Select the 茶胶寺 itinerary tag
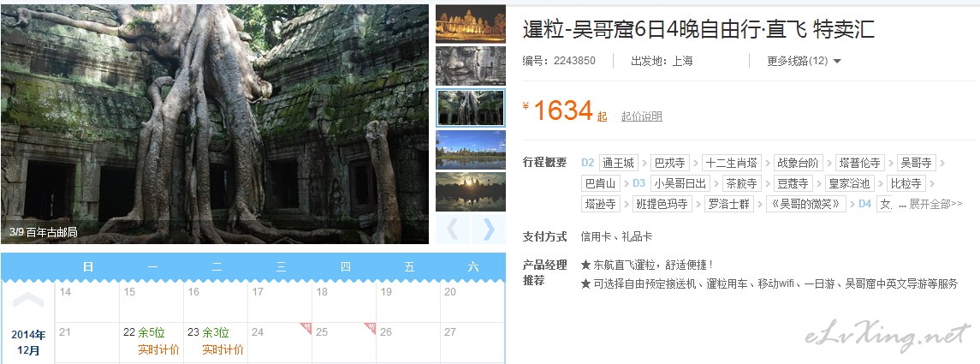The width and height of the screenshot is (980, 364). 741,183
